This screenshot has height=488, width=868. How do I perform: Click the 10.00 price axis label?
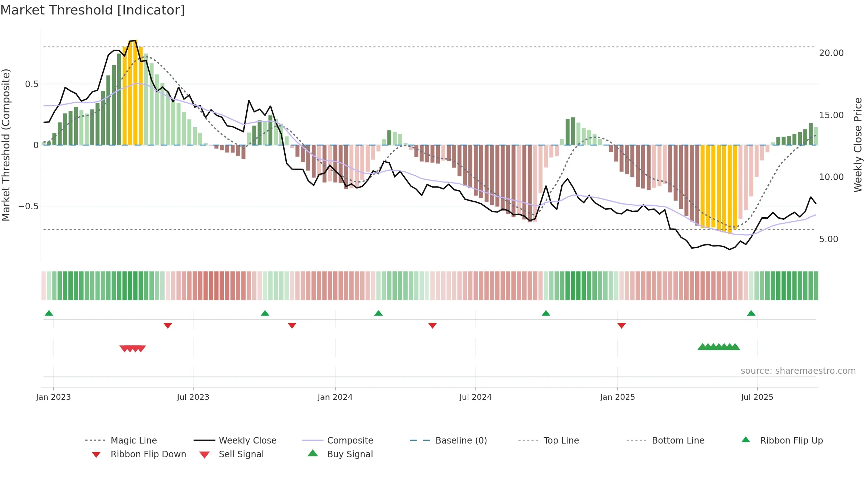(831, 177)
